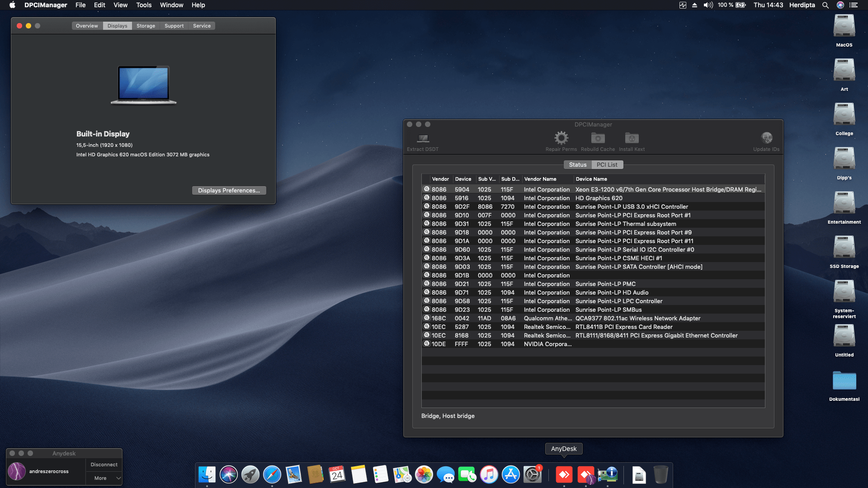Switch to the PCI List tab
The height and width of the screenshot is (488, 868).
(607, 164)
